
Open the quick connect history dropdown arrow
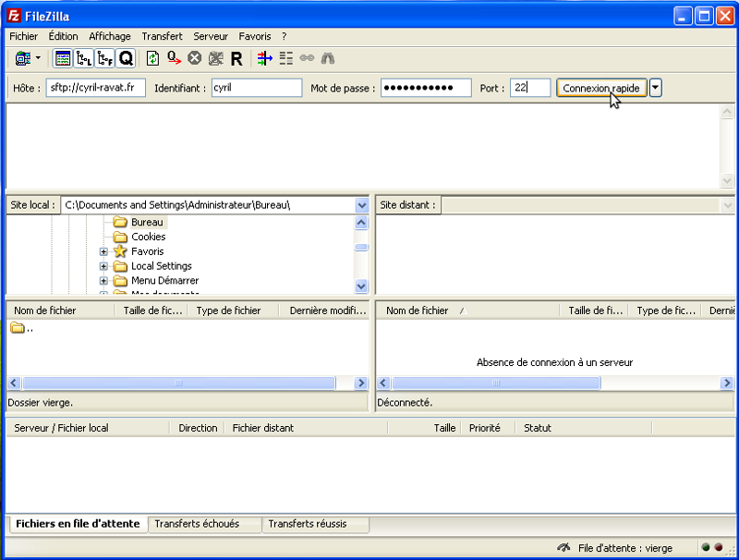(656, 88)
